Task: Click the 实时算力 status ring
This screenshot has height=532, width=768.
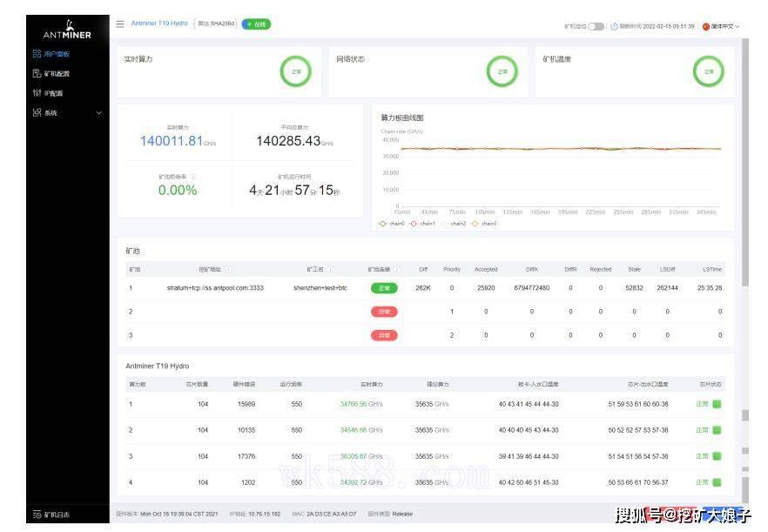Action: 296,71
